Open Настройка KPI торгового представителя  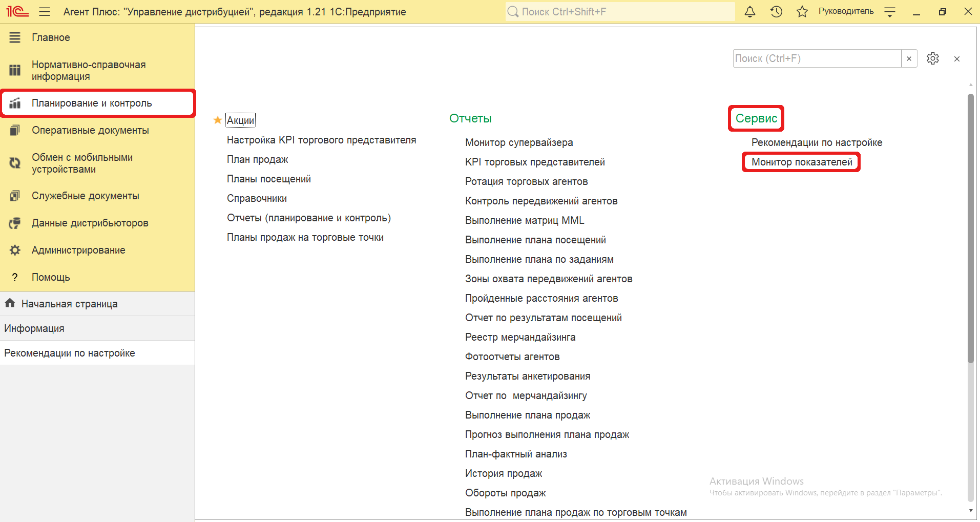coord(321,140)
